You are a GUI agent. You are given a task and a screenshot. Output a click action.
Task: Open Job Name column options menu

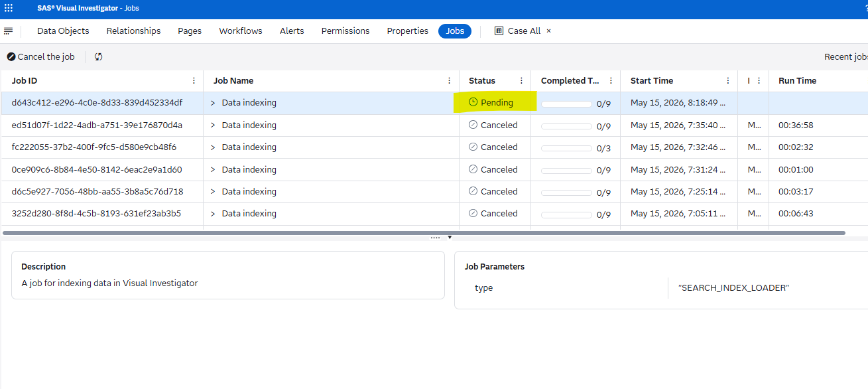[x=450, y=81]
